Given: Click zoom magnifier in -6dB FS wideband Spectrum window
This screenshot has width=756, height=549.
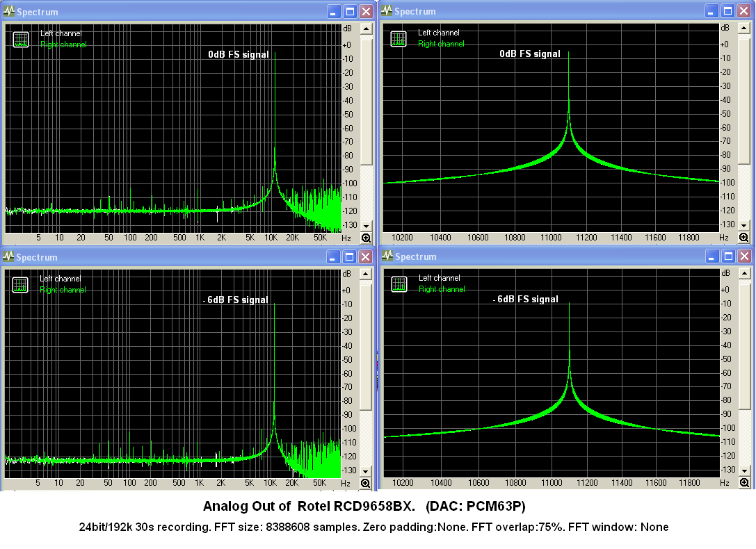Looking at the screenshot, I should tap(365, 483).
